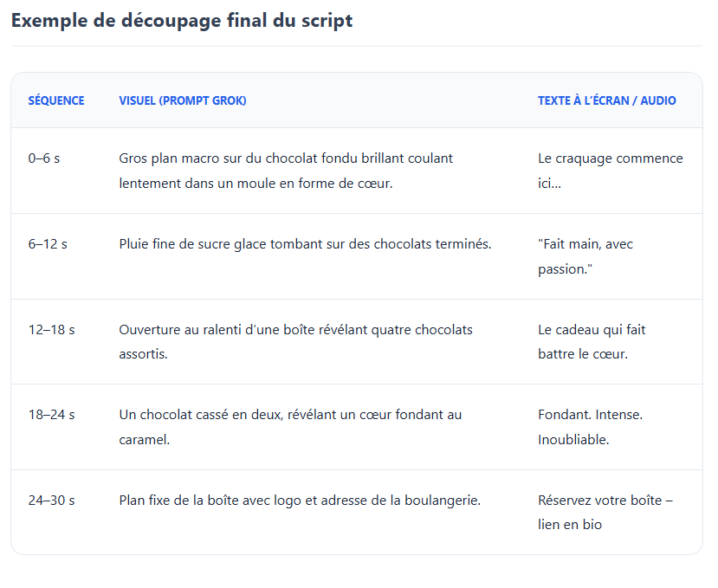
Task: Select the '18–24 s' sequence cell
Action: (51, 415)
